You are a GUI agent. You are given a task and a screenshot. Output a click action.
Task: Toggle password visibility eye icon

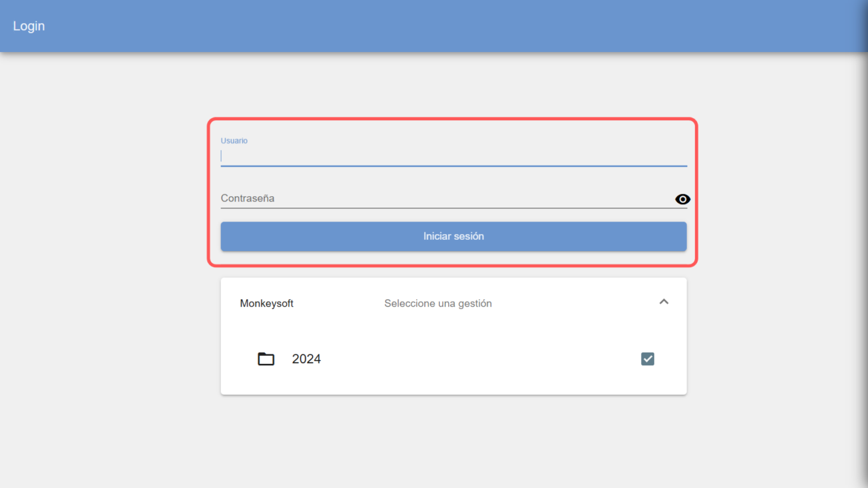point(682,199)
